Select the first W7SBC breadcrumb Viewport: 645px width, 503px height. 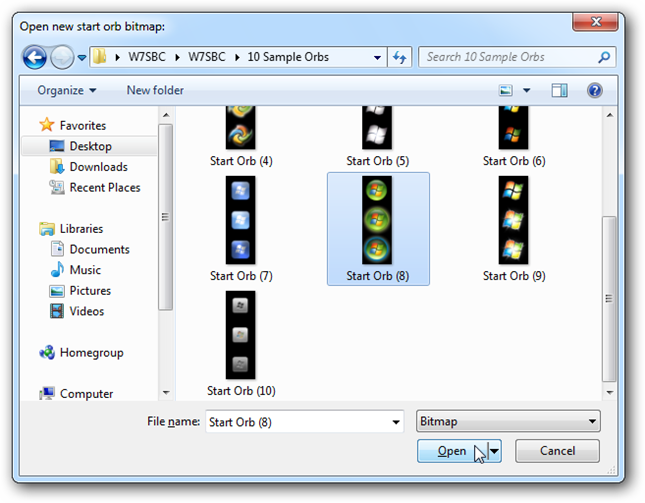[x=146, y=57]
